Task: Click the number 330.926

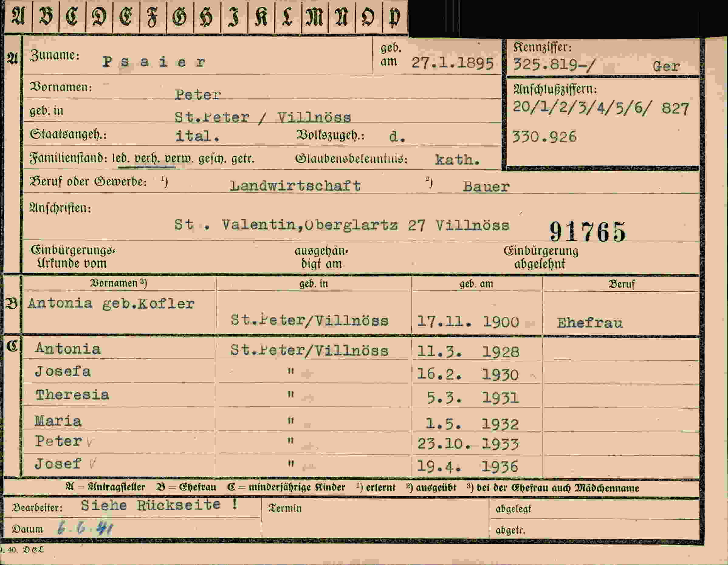Action: [544, 137]
